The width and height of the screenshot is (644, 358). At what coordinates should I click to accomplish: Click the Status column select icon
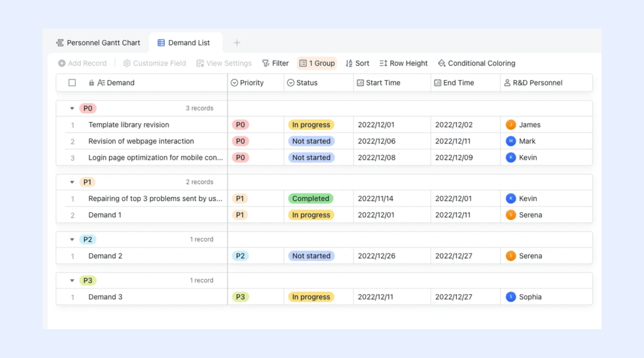pyautogui.click(x=291, y=83)
